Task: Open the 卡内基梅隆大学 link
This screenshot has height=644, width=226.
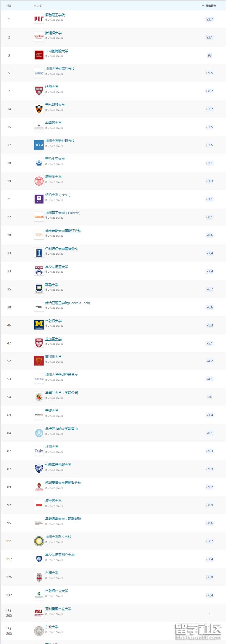Action: click(56, 51)
